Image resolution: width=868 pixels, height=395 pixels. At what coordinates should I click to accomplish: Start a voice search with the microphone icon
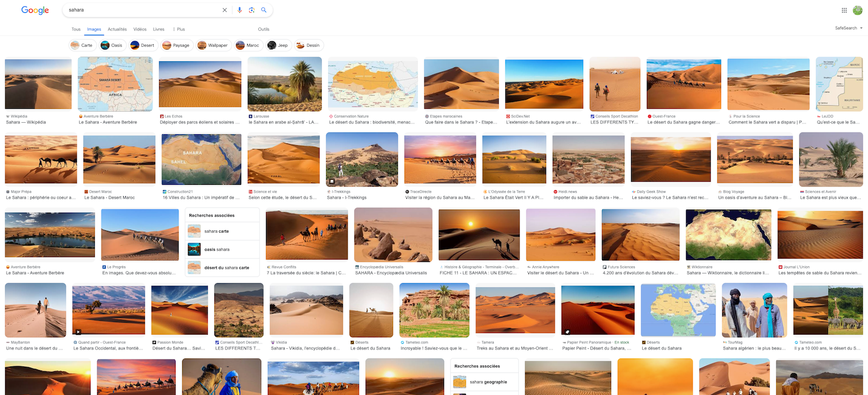point(239,10)
